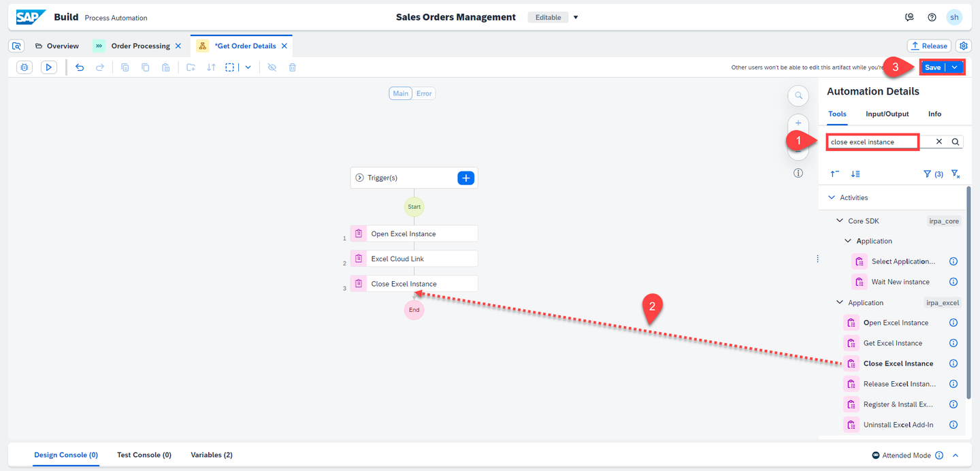Click the Release button
Viewport: 980px width, 471px height.
(929, 46)
